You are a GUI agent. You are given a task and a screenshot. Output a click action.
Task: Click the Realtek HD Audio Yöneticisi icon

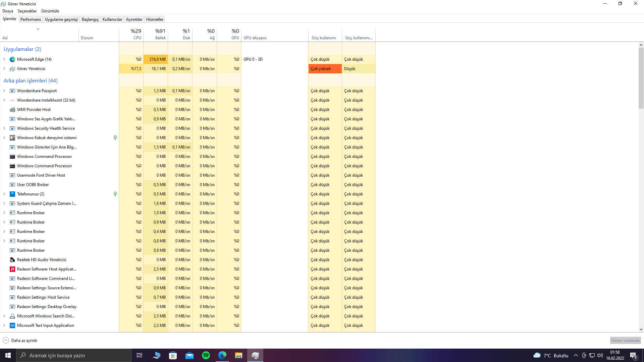click(x=12, y=260)
